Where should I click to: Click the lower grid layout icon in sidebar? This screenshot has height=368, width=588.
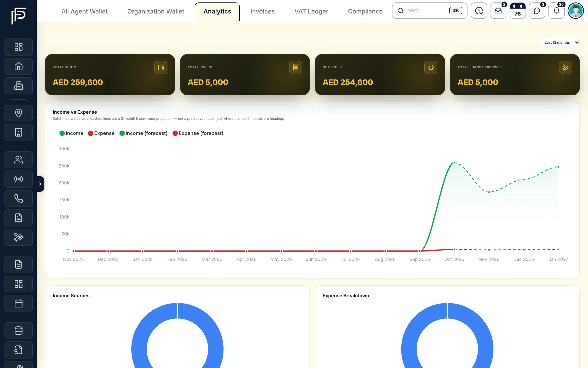point(18,284)
